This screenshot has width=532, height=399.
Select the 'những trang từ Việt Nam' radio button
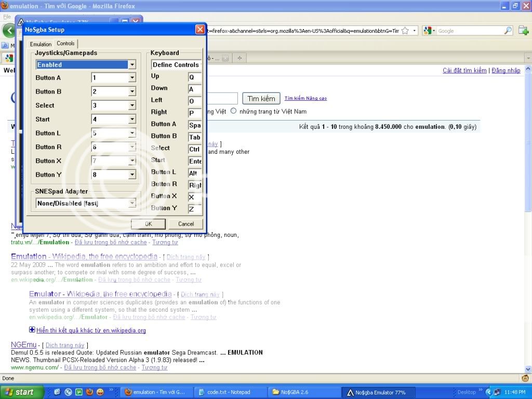(x=233, y=111)
